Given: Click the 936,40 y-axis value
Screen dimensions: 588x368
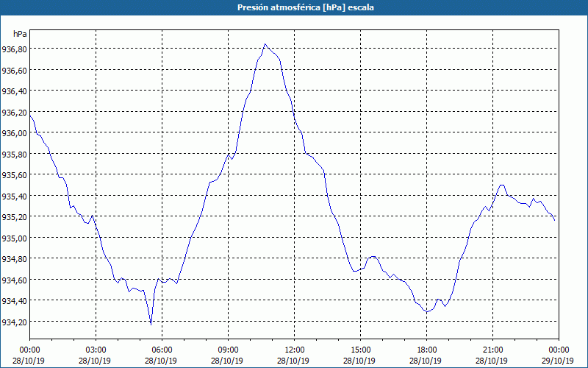Looking at the screenshot, I should (x=14, y=91).
